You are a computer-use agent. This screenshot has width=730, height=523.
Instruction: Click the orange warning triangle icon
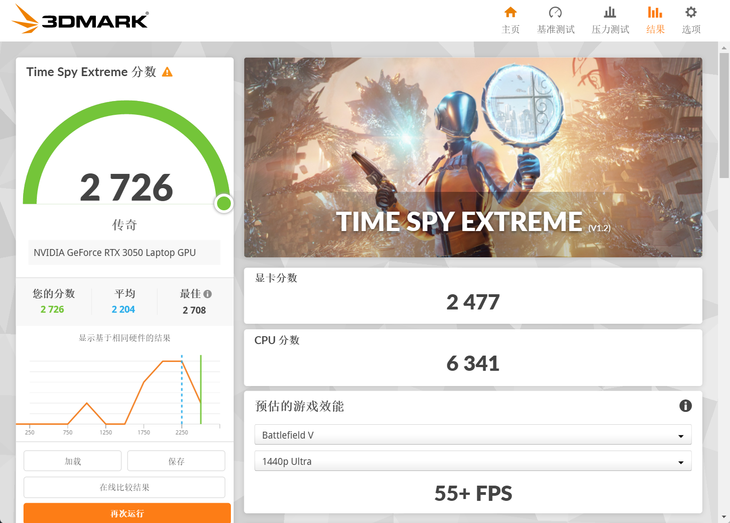[x=167, y=72]
